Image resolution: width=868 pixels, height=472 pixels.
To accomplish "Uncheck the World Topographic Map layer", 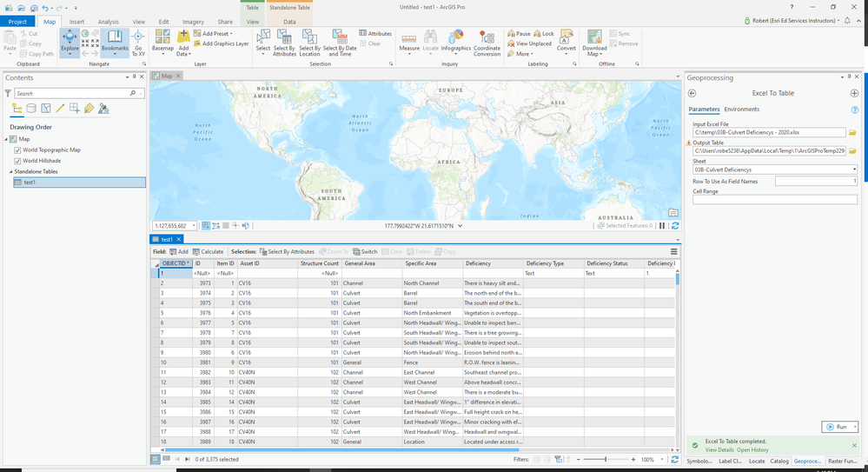I will pyautogui.click(x=18, y=150).
